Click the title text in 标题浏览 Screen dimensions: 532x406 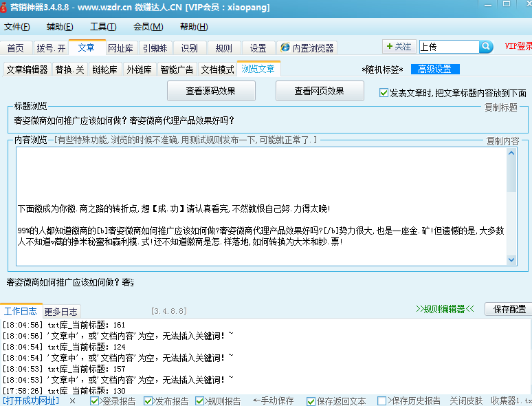(x=124, y=120)
